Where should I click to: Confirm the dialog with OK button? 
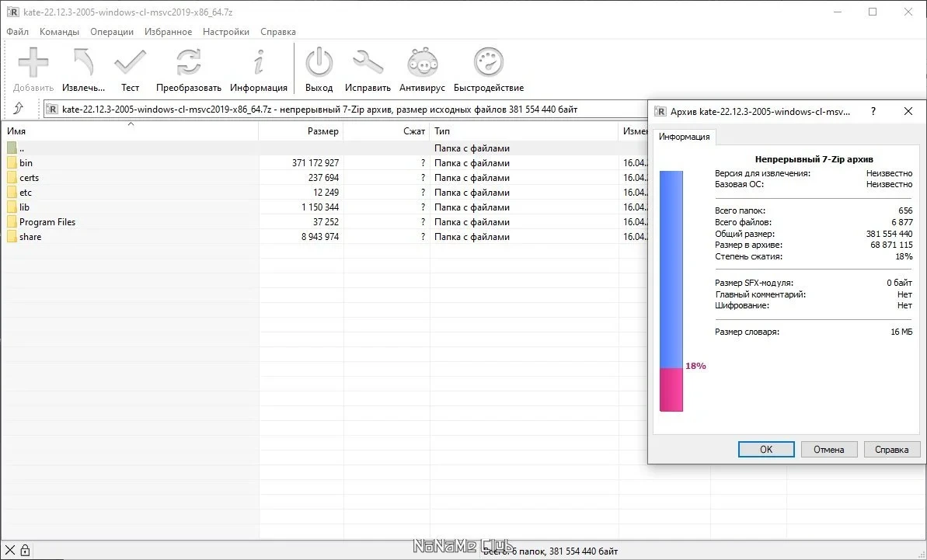tap(766, 450)
